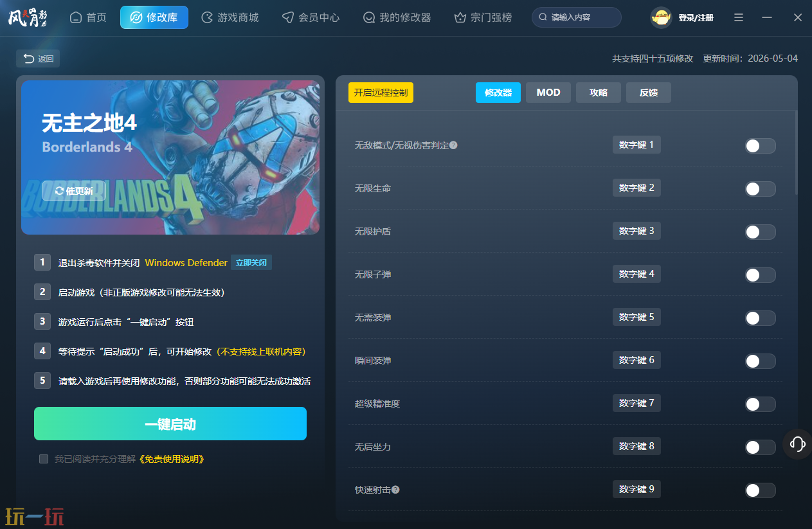Click the 数字键 3 hotkey button

coord(636,231)
